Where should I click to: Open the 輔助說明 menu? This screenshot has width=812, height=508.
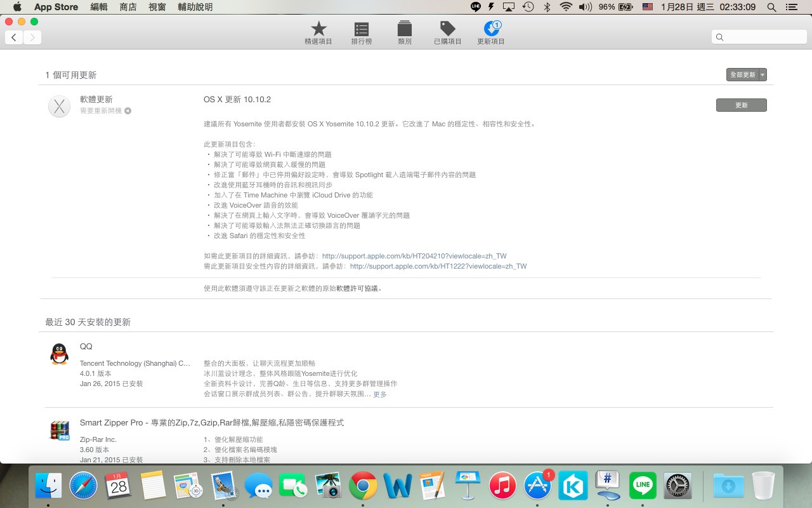(x=195, y=7)
